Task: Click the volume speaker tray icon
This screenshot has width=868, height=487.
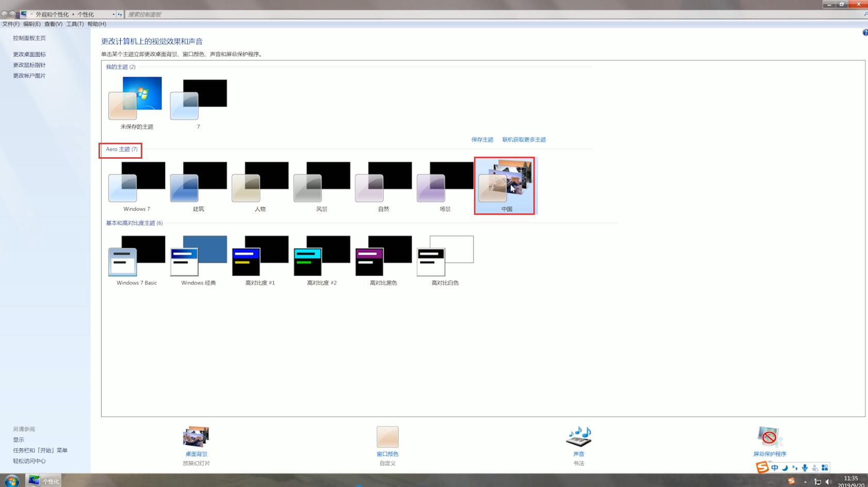Action: pos(828,482)
